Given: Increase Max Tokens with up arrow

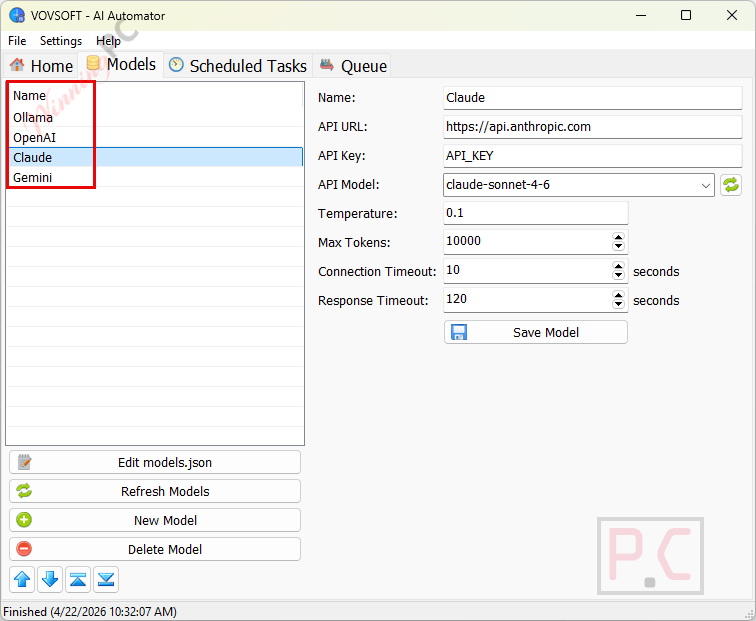Looking at the screenshot, I should tap(619, 237).
